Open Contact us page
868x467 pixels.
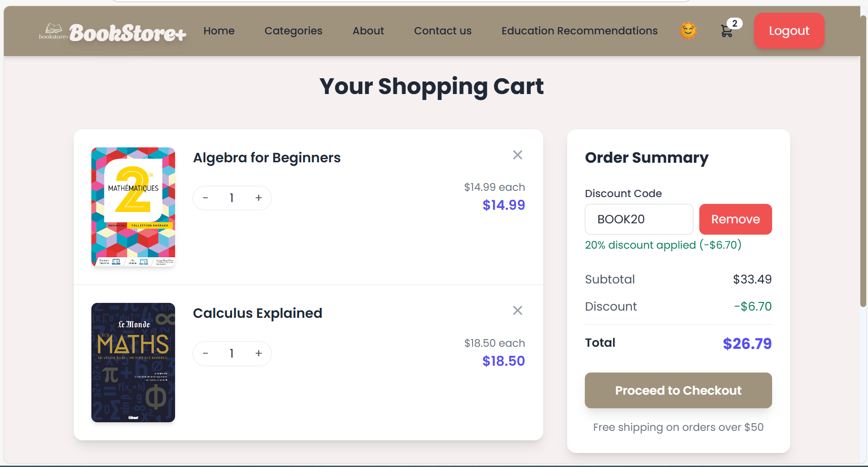click(x=443, y=31)
